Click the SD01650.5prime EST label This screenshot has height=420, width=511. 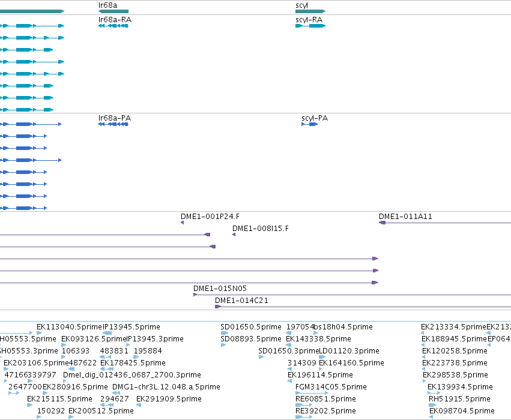(251, 326)
